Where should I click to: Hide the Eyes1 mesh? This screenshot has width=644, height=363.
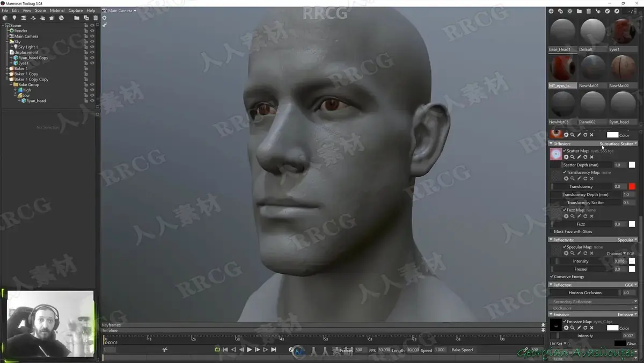pos(92,63)
